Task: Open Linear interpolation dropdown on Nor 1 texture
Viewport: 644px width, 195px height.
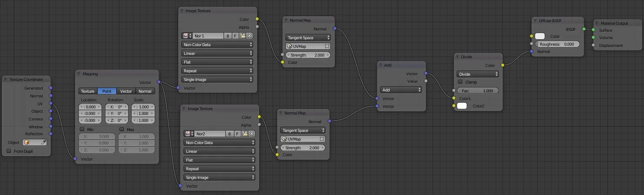Action: pyautogui.click(x=217, y=53)
